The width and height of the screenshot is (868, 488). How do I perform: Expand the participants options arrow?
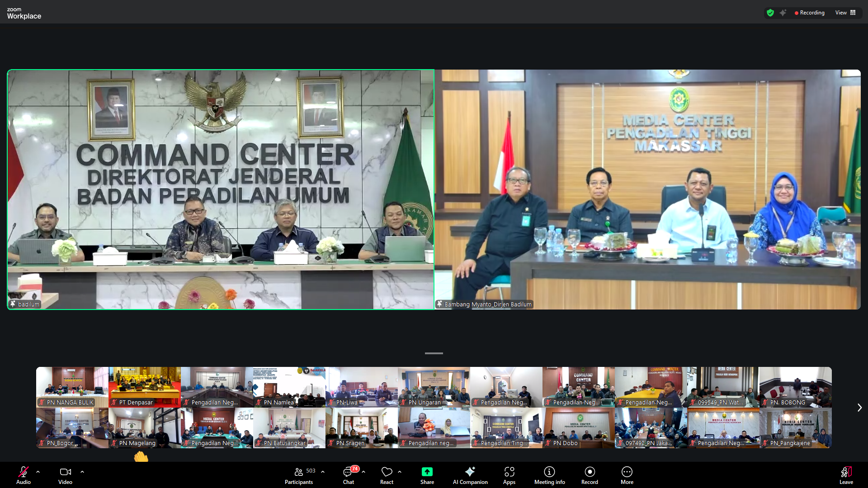point(323,472)
